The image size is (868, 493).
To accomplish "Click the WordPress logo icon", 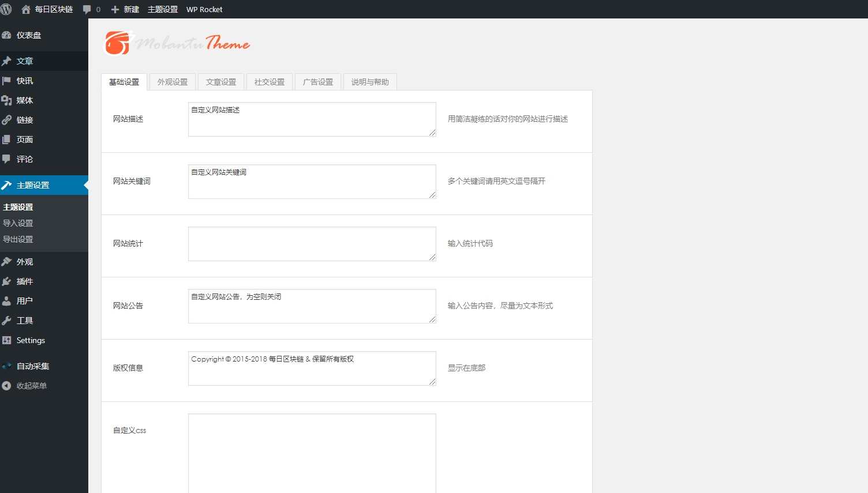I will pyautogui.click(x=6, y=9).
